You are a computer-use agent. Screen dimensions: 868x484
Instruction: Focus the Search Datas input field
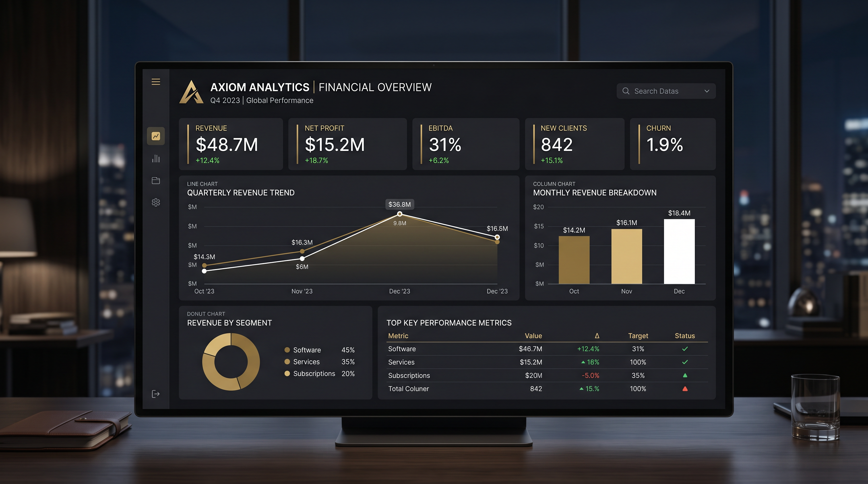pyautogui.click(x=666, y=91)
